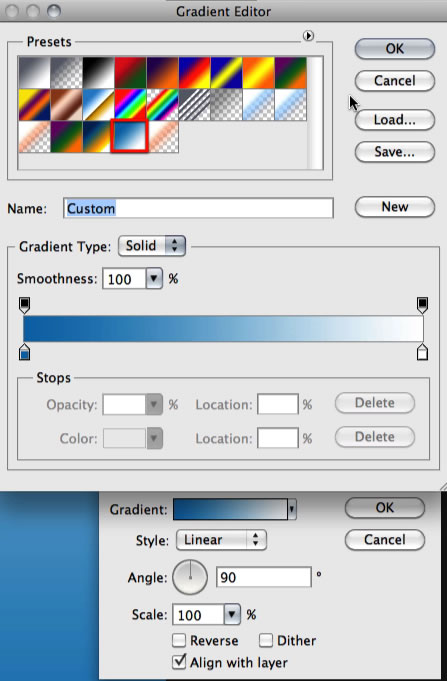Click the Presets list vertical scrollbar
Viewport: 447px width, 681px height.
(315, 112)
